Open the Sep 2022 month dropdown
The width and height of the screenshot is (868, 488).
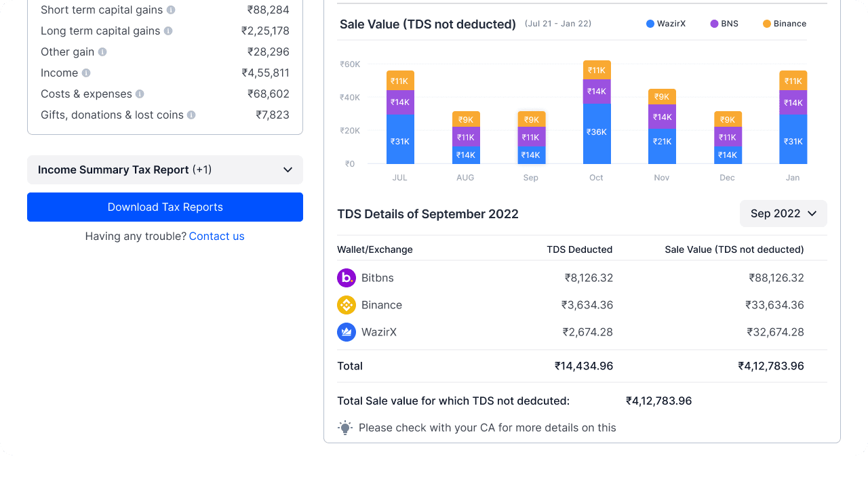tap(783, 213)
